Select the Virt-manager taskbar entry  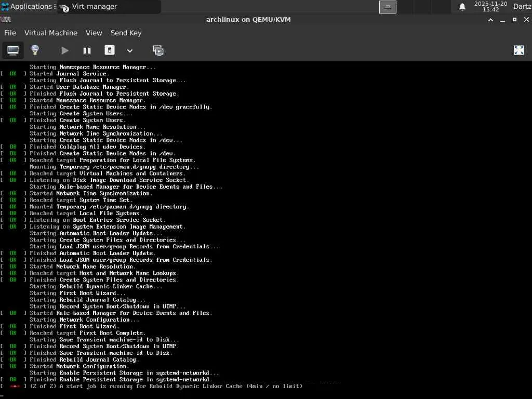(x=109, y=6)
